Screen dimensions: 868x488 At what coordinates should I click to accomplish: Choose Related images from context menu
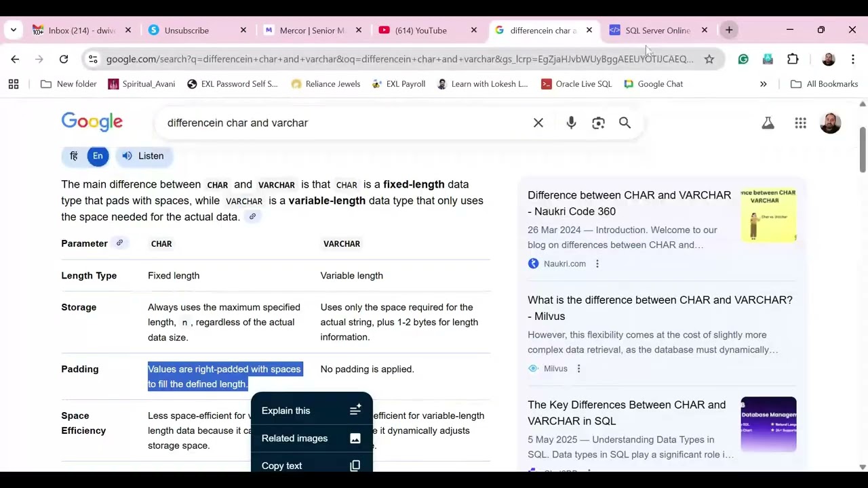312,439
